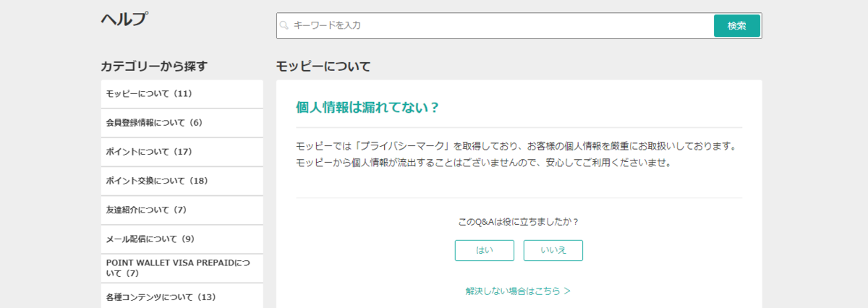The width and height of the screenshot is (868, 308).
Task: Click the モッピーについて section heading above article
Action: (x=323, y=67)
